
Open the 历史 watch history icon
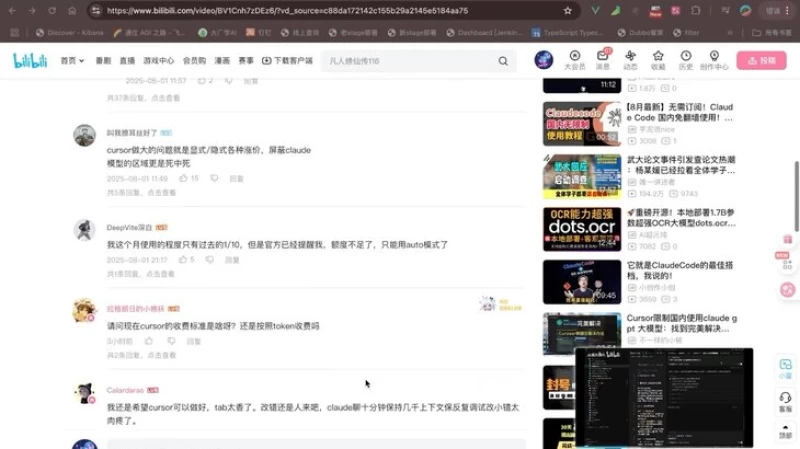click(685, 59)
